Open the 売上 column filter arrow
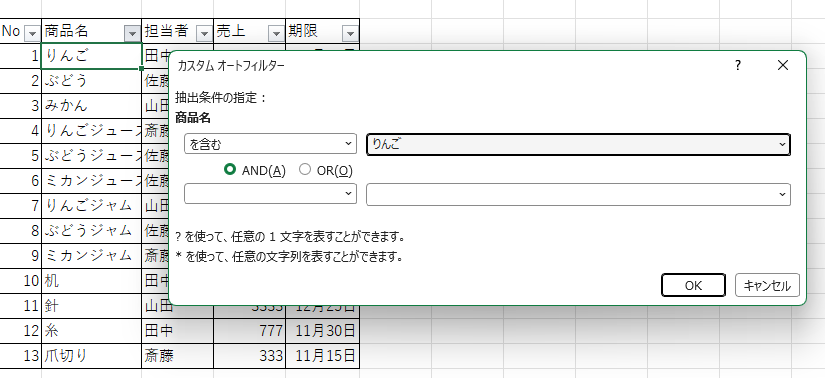The height and width of the screenshot is (378, 825). [276, 34]
